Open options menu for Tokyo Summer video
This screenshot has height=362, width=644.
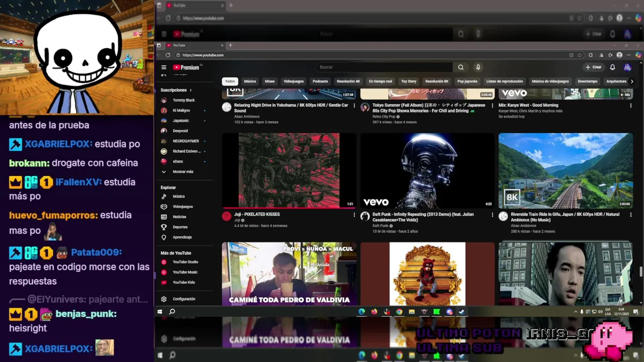[x=493, y=106]
